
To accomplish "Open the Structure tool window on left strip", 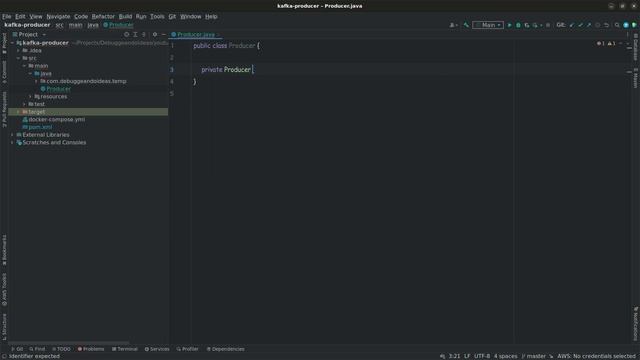I will tap(4, 327).
